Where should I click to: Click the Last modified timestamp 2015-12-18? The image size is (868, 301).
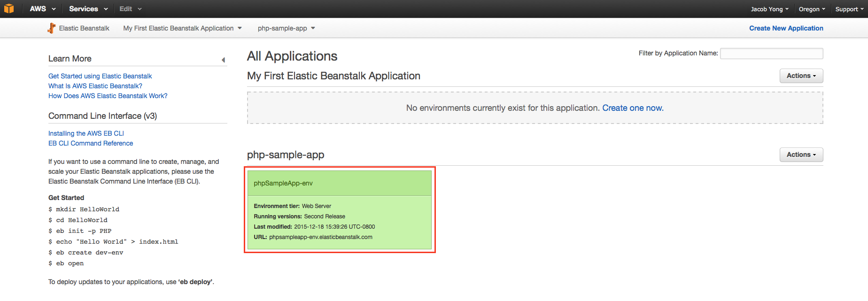click(334, 227)
